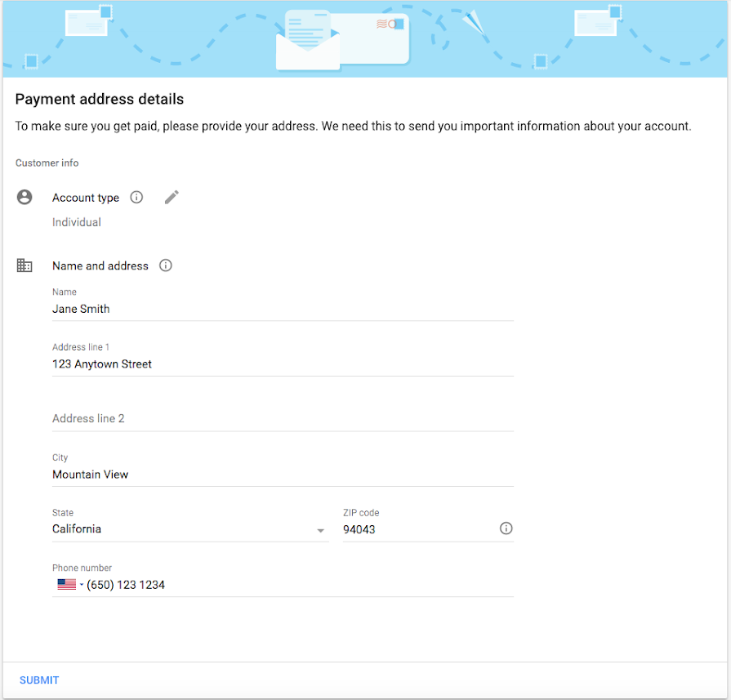The height and width of the screenshot is (700, 731).
Task: Open the phone country code dropdown arrow
Action: click(82, 584)
